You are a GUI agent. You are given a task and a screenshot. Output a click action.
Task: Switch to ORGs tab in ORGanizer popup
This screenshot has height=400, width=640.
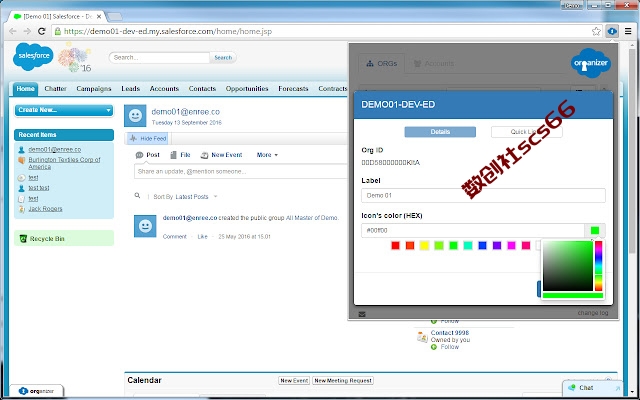coord(382,64)
